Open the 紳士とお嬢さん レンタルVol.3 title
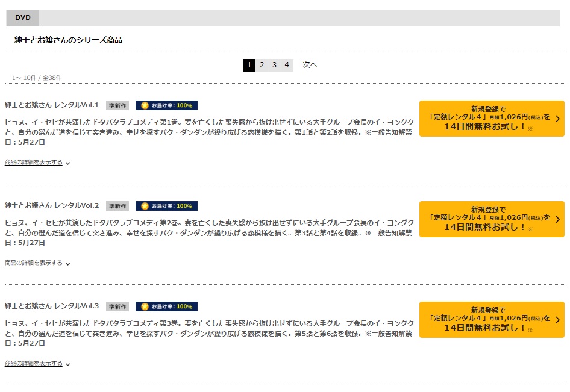The image size is (570, 392). click(52, 306)
